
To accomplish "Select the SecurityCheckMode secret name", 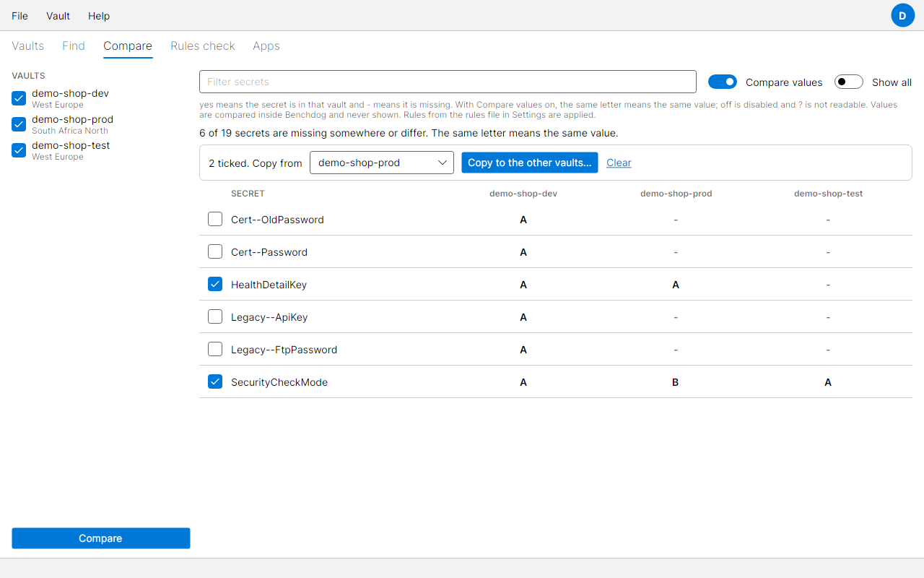I will click(x=279, y=382).
